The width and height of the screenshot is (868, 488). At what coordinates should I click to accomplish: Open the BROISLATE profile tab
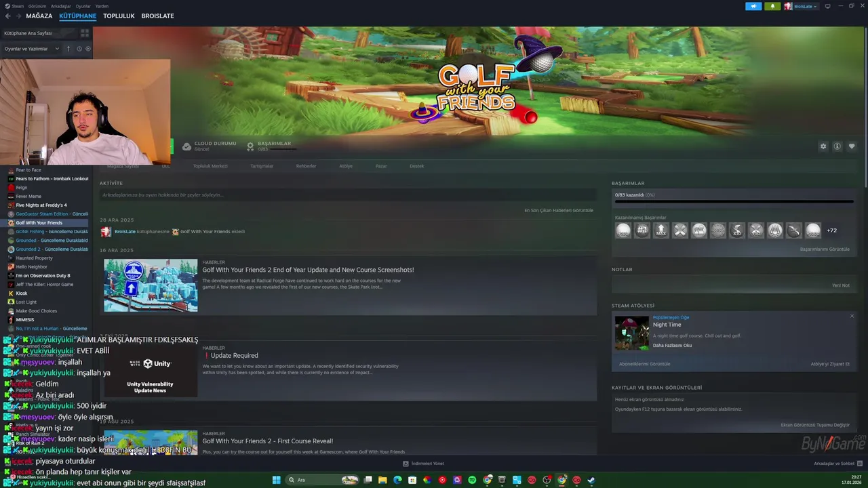click(157, 16)
